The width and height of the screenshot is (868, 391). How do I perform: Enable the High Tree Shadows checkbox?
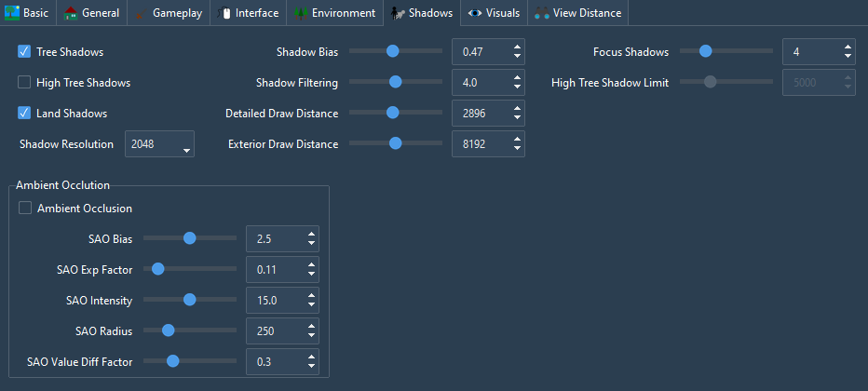tap(24, 83)
